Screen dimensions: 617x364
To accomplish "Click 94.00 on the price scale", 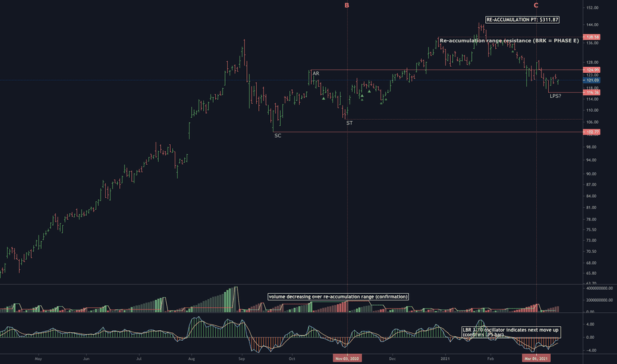I will pyautogui.click(x=591, y=160).
